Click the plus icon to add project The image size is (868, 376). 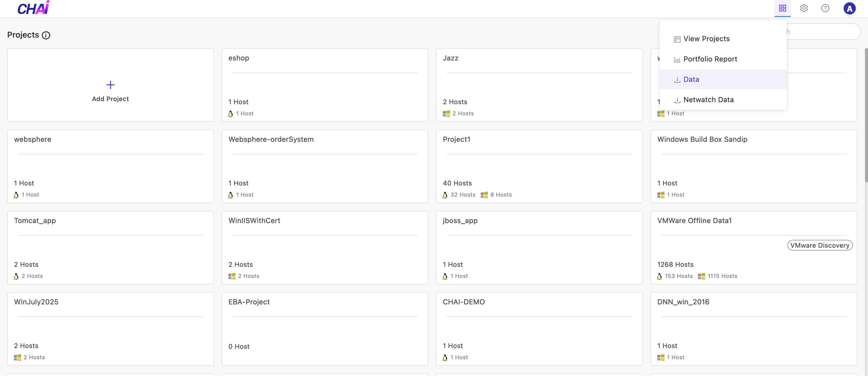(x=110, y=85)
